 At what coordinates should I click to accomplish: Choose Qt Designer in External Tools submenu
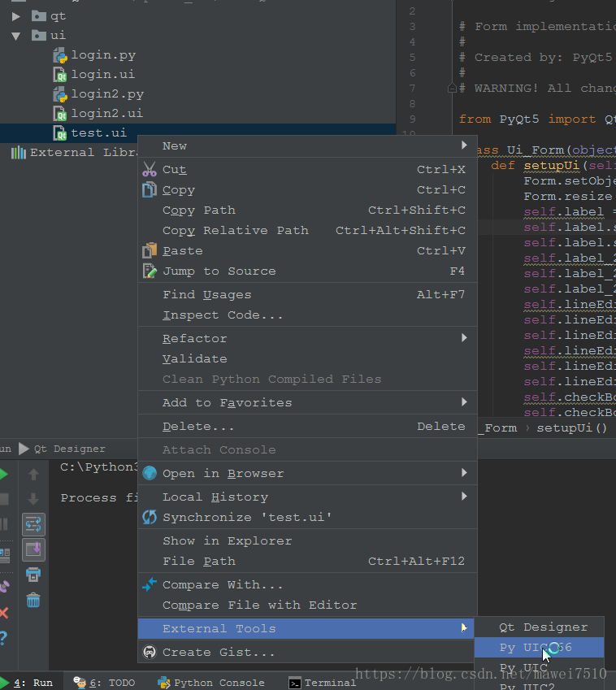click(543, 627)
